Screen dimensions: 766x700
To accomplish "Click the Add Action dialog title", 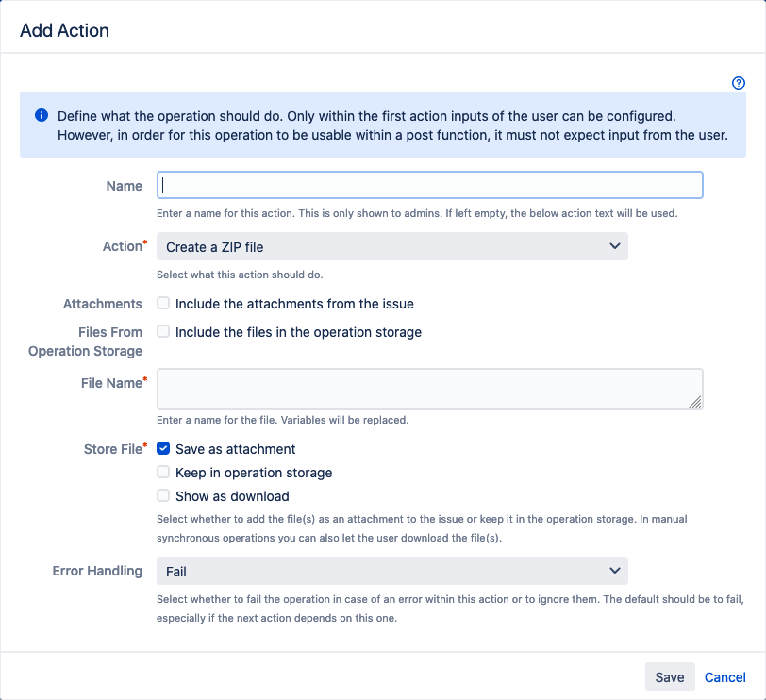I will click(64, 30).
